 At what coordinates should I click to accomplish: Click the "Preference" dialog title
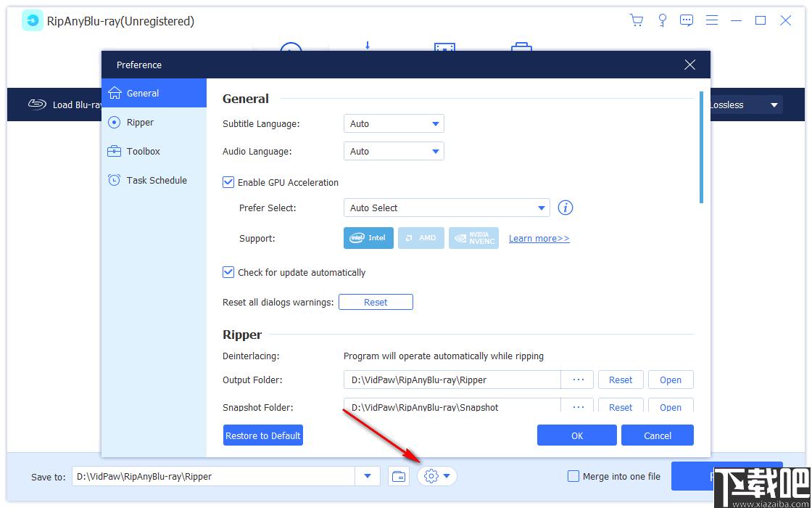coord(138,65)
